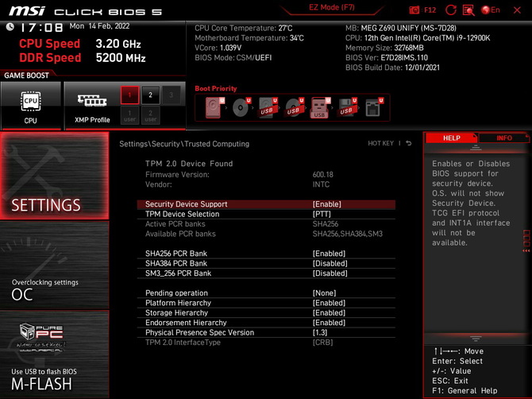The width and height of the screenshot is (532, 399).
Task: Select XMP profile 2
Action: tap(150, 95)
